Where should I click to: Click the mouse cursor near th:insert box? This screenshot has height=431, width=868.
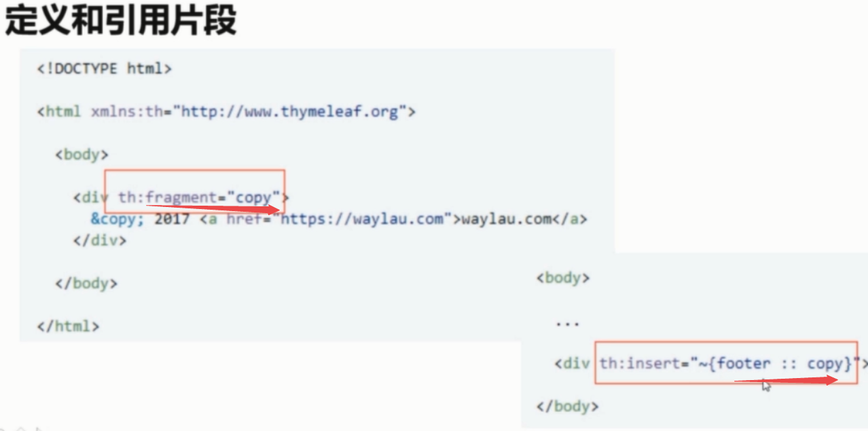pos(766,386)
